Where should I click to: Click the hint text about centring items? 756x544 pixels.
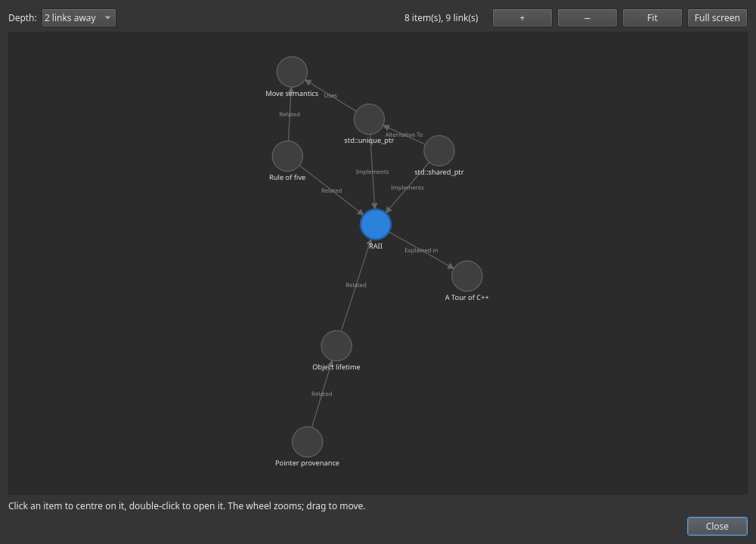coord(187,506)
